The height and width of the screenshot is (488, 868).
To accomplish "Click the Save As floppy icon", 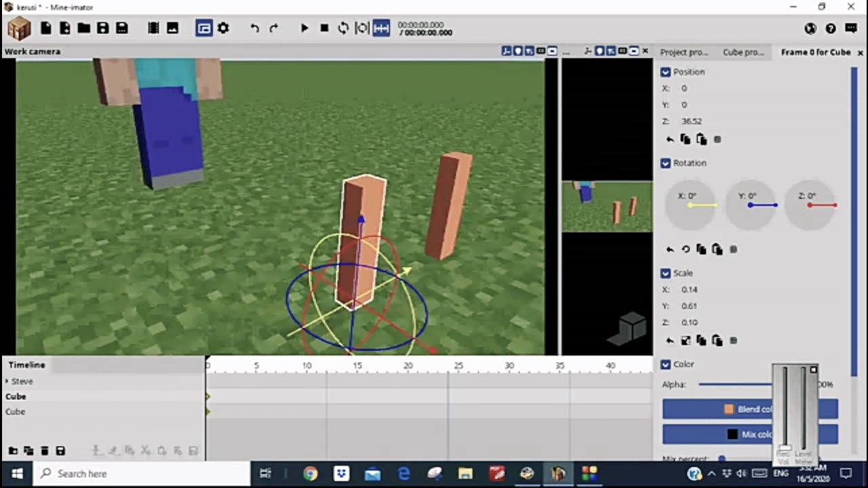I will tap(122, 28).
